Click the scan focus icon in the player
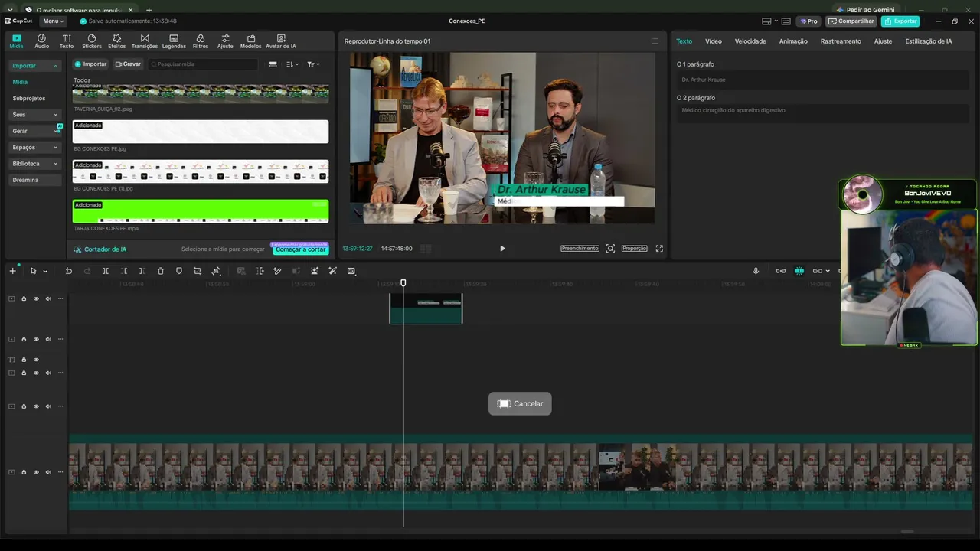The image size is (980, 551). coord(610,249)
